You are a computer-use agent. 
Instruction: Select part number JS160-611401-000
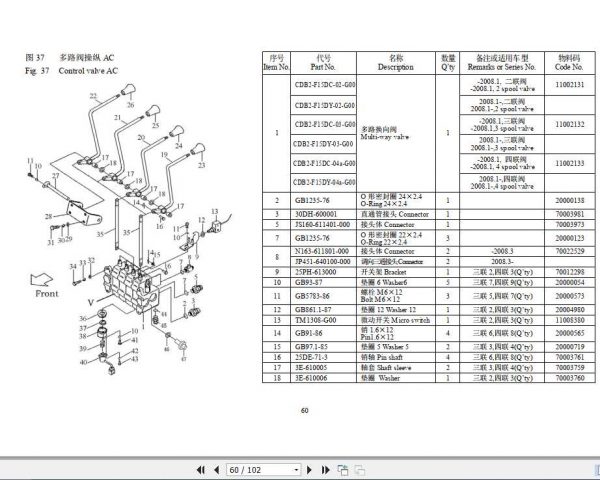coord(322,224)
